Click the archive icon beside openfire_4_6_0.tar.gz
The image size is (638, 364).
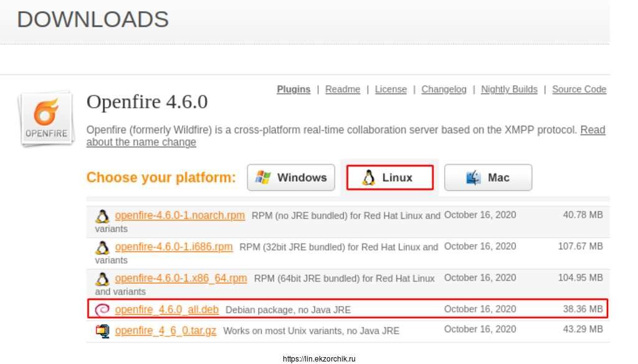102,331
